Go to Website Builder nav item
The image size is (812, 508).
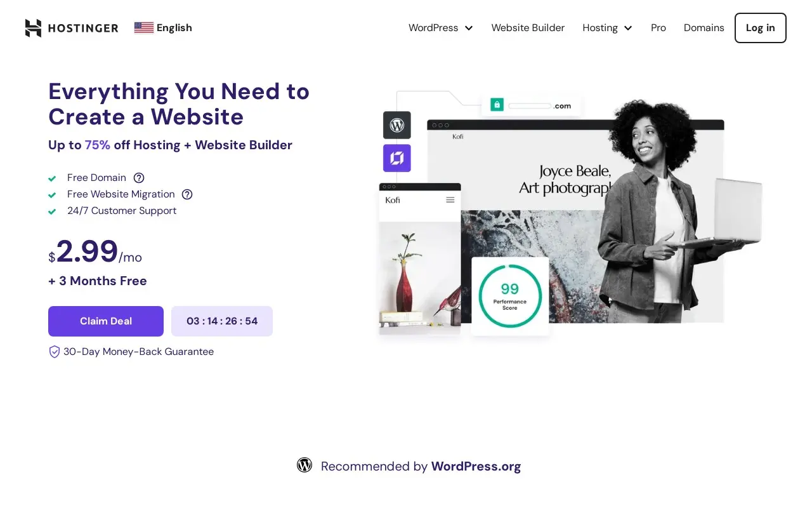[x=528, y=28]
